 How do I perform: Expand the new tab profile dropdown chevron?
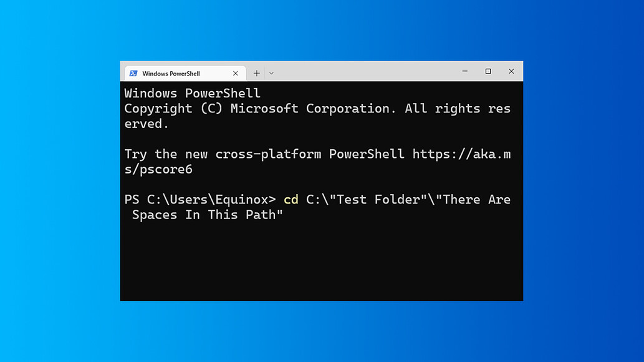[x=271, y=74]
